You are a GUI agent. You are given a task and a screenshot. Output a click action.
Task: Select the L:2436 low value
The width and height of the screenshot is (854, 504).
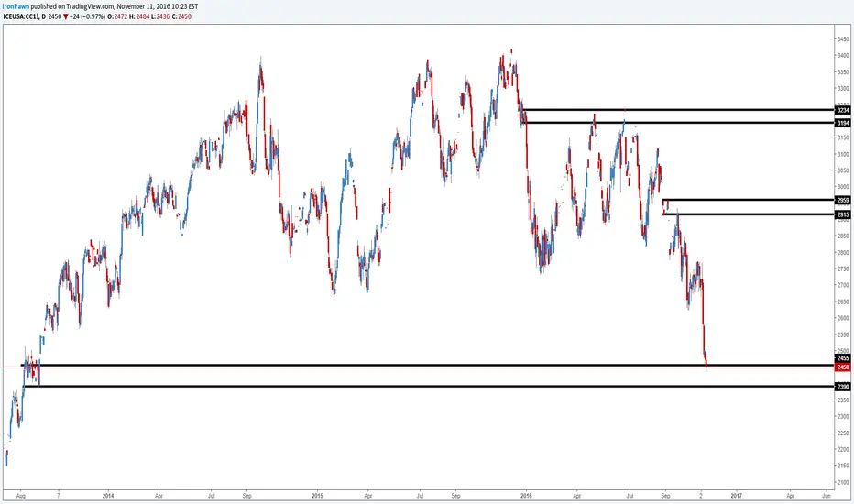(160, 16)
